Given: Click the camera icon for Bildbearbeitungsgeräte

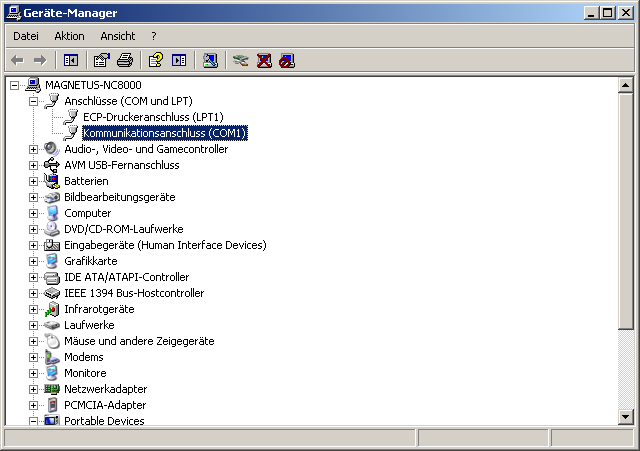Looking at the screenshot, I should point(52,197).
